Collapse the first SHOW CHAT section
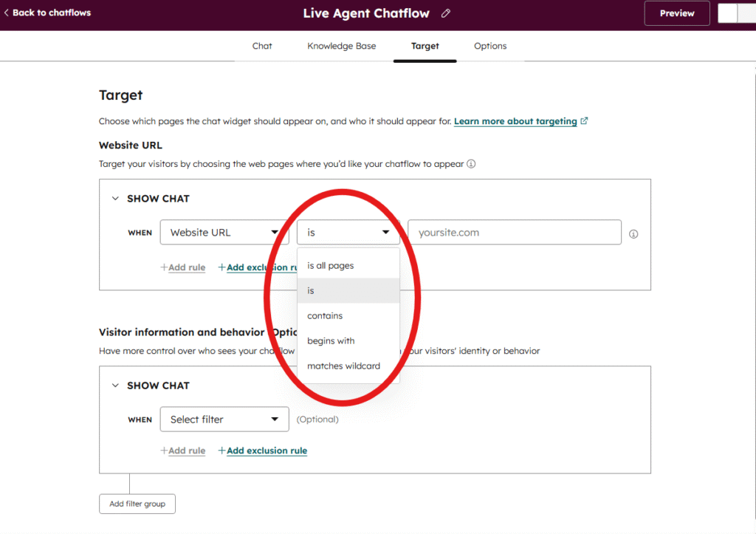The image size is (756, 534). [115, 199]
